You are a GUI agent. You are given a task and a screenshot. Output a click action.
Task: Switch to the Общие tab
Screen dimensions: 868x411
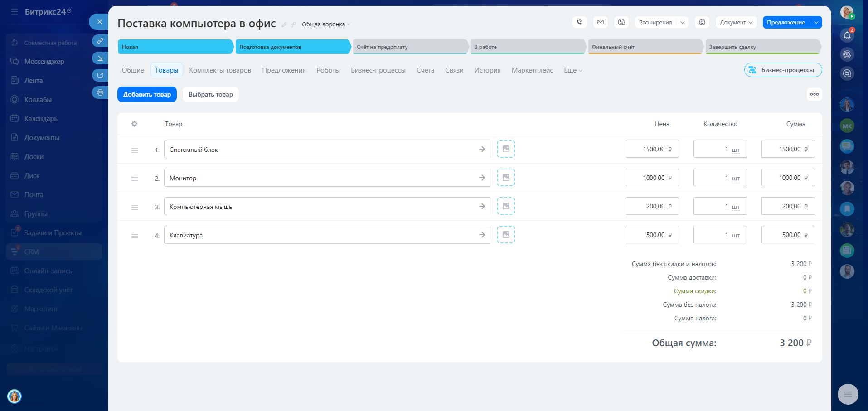point(133,70)
